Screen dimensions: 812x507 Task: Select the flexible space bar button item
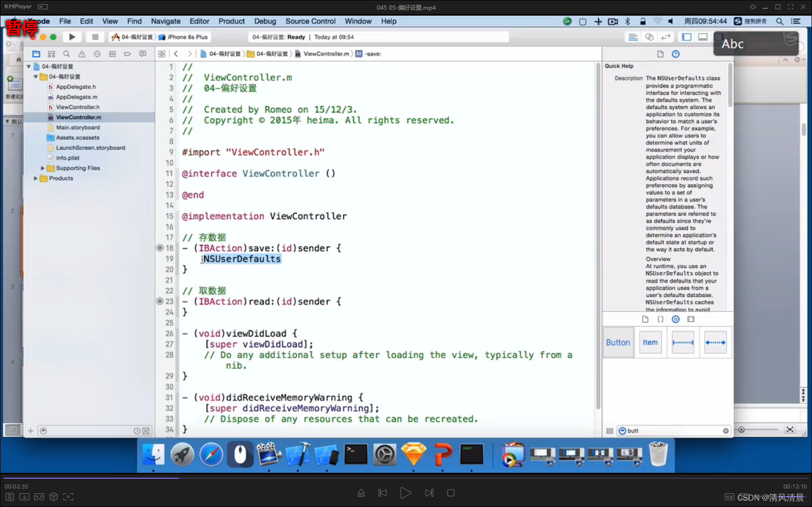[x=715, y=343]
